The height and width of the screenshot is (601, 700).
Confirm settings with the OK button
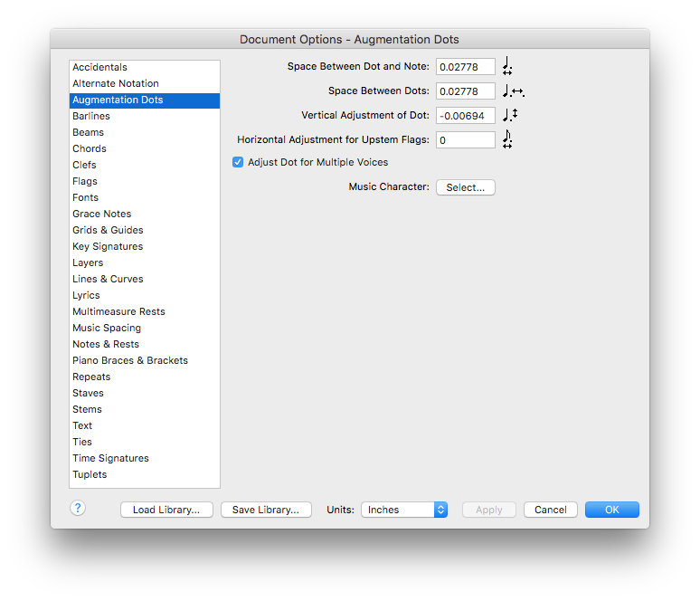point(612,510)
